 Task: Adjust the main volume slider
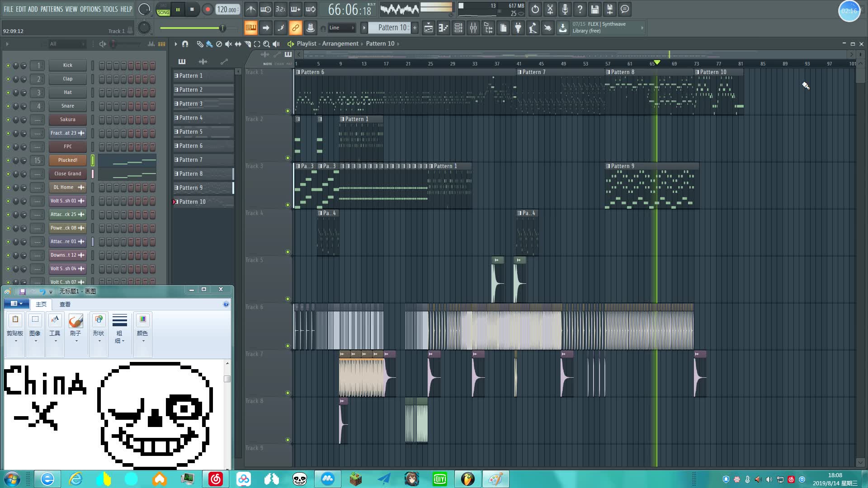click(199, 28)
